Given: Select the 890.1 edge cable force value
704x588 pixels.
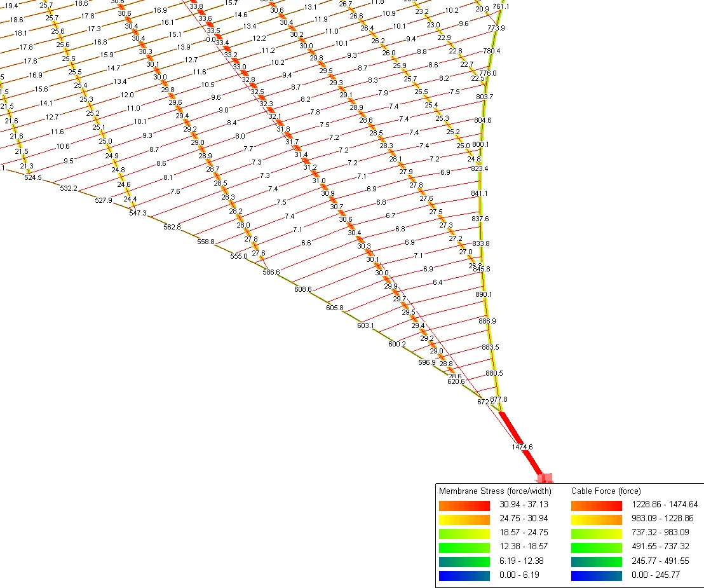Looking at the screenshot, I should point(484,295).
